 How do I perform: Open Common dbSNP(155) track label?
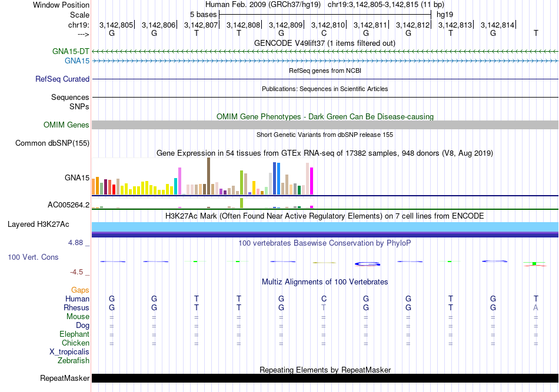(x=52, y=143)
